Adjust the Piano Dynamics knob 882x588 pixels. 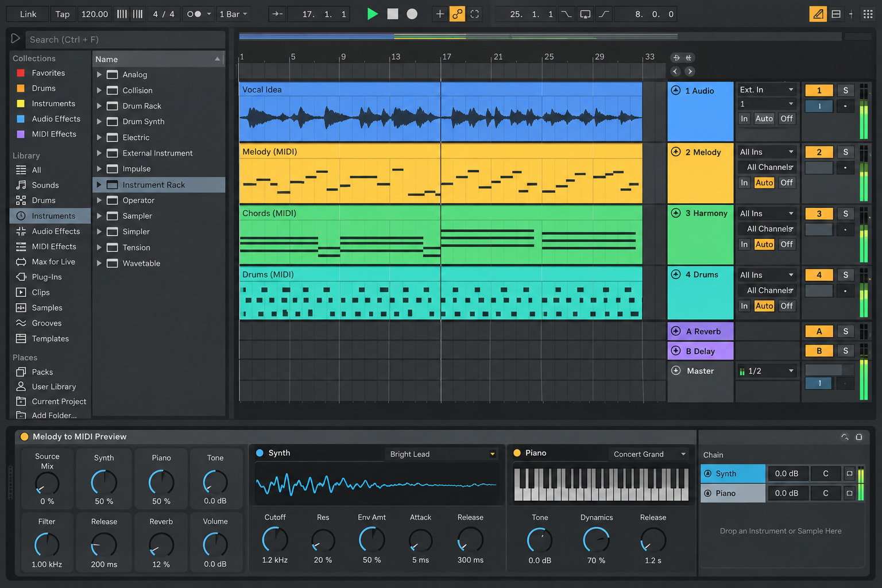click(597, 540)
